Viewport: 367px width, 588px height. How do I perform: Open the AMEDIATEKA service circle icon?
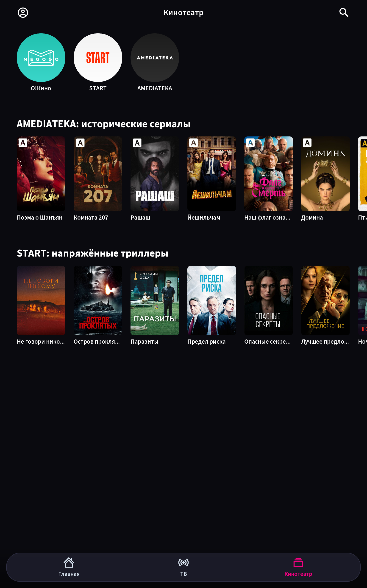(155, 58)
